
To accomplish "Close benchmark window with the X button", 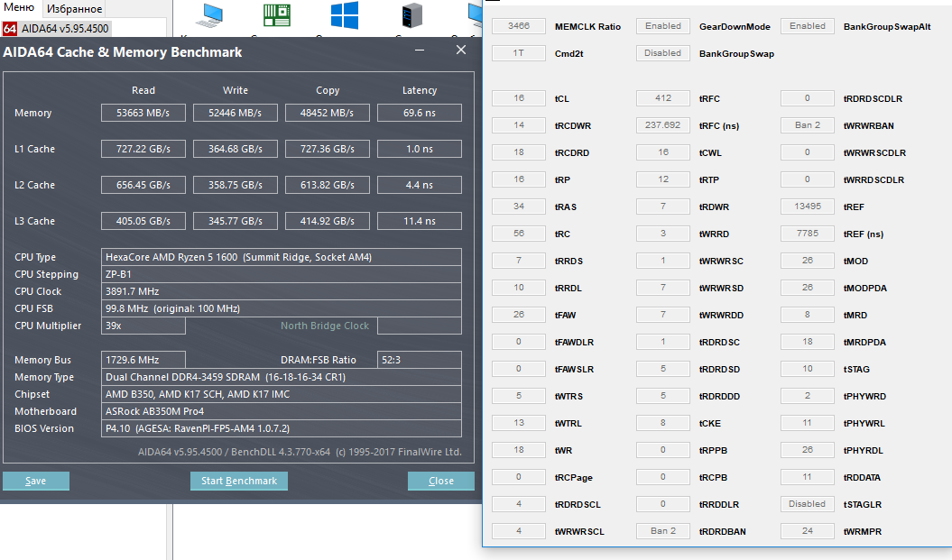I will click(x=461, y=50).
